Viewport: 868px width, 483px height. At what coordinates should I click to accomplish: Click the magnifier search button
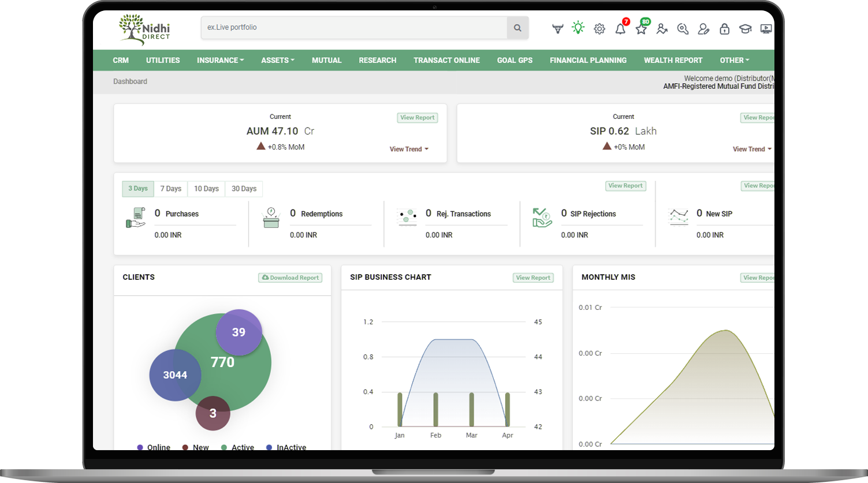coord(517,28)
